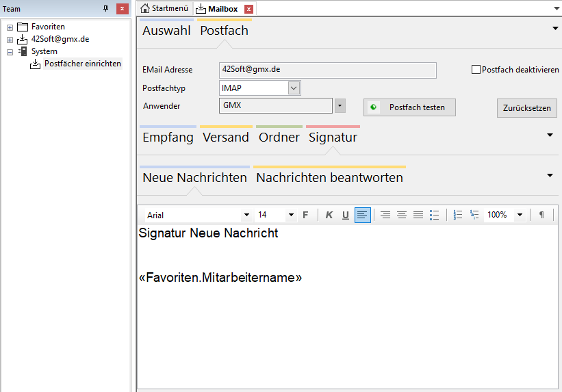The width and height of the screenshot is (562, 392).
Task: Expand the 42Soft@gmx.de tree node
Action: point(10,40)
